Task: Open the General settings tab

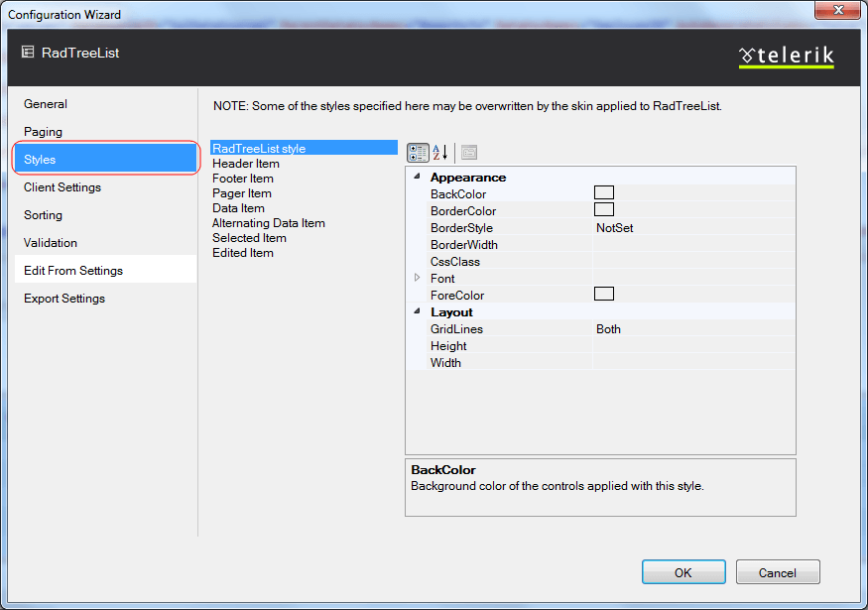Action: point(105,104)
